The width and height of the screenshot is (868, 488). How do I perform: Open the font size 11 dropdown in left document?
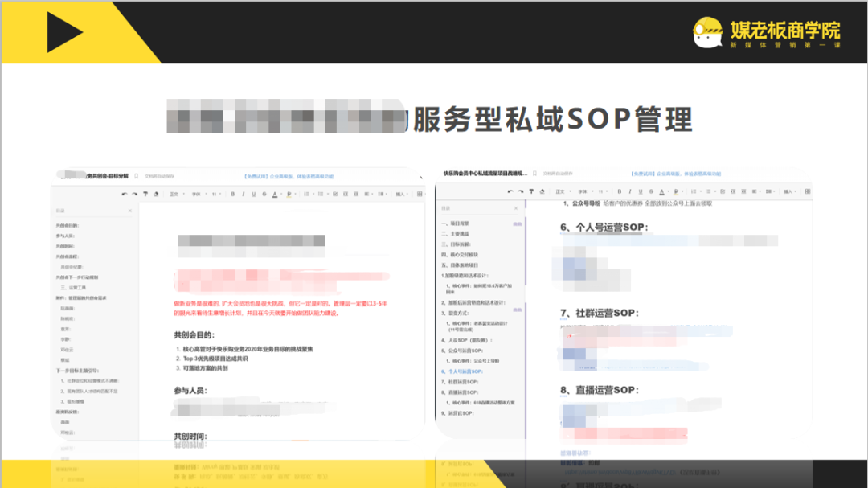217,194
